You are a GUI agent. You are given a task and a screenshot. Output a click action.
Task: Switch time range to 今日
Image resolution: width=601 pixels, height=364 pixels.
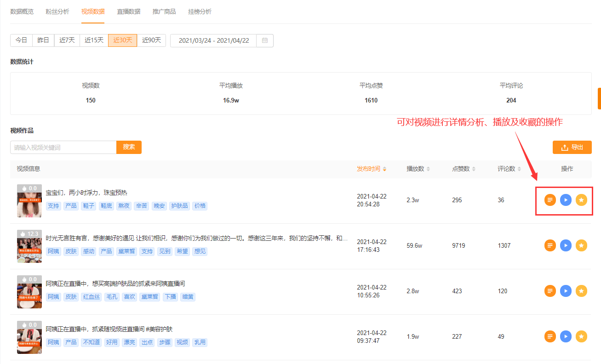click(21, 40)
